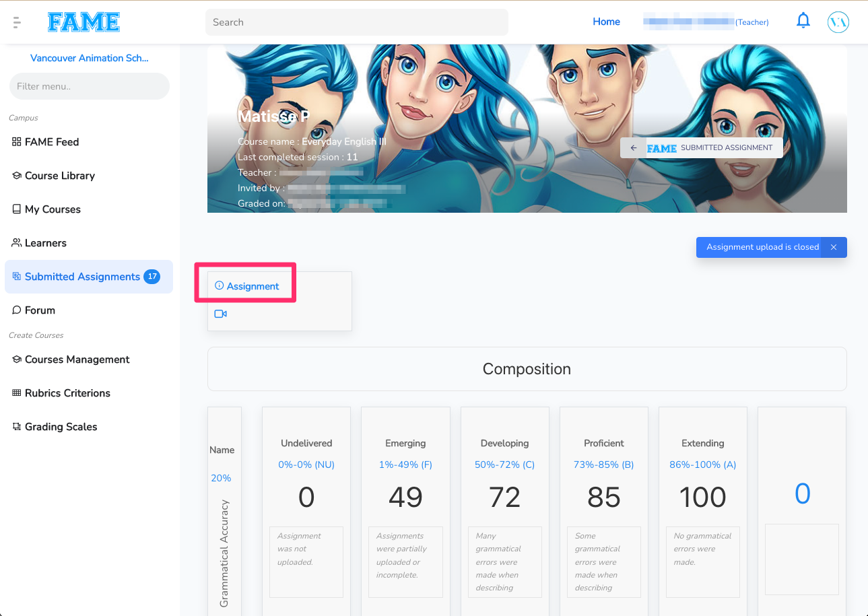Viewport: 868px width, 616px height.
Task: Select the Undelivered score 0
Action: click(306, 498)
